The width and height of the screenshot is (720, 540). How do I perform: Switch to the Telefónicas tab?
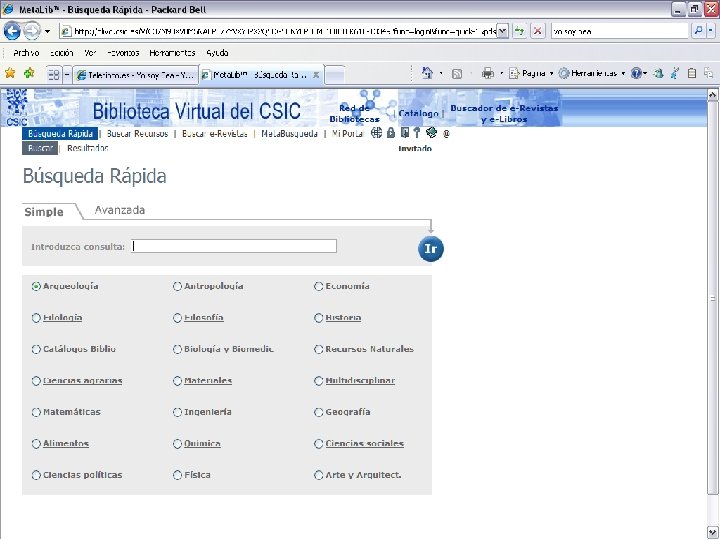point(136,75)
